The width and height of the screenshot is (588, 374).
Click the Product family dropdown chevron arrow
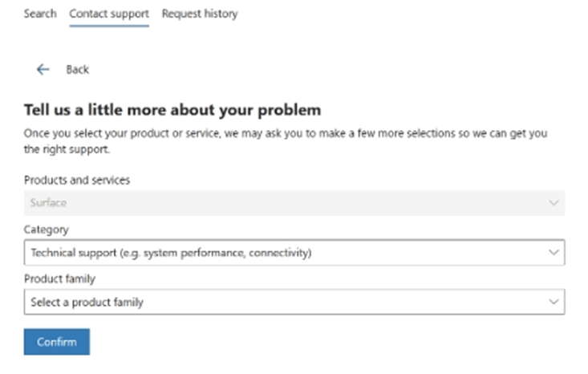click(x=553, y=302)
